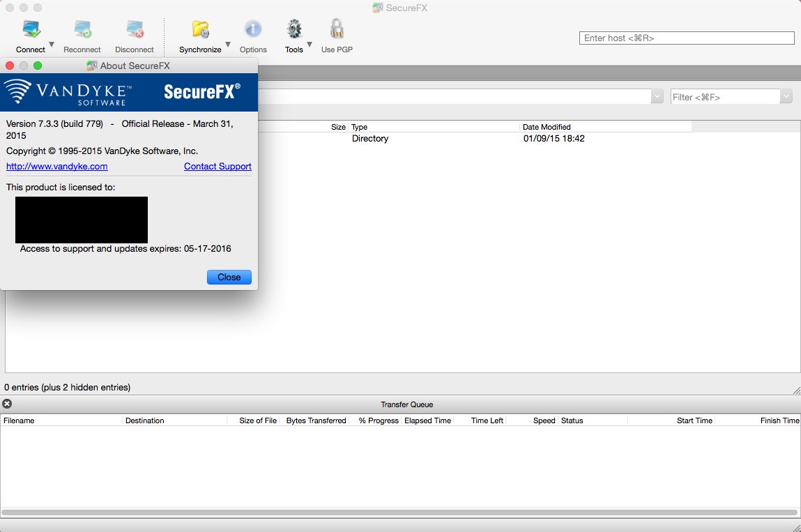Image resolution: width=801 pixels, height=532 pixels.
Task: Sort by the Type column header
Action: [359, 127]
